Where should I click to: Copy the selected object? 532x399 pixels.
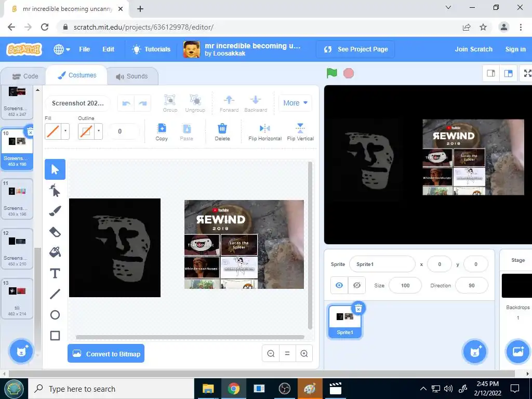pos(162,132)
